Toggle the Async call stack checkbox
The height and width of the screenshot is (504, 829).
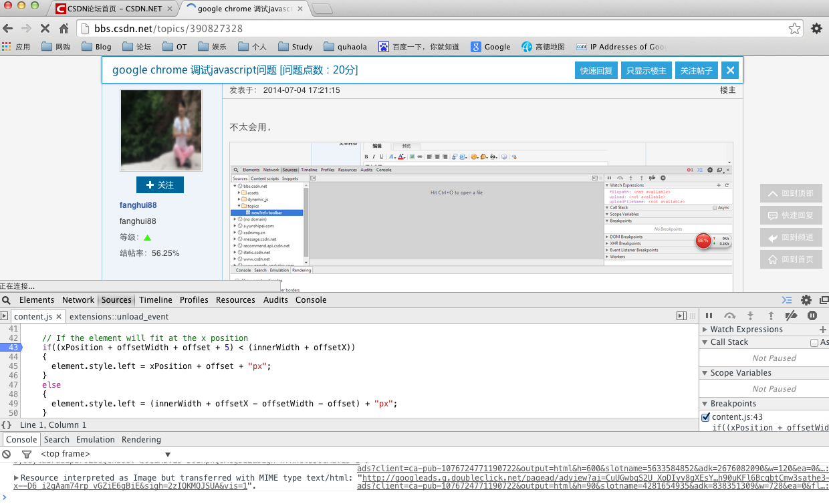point(814,342)
